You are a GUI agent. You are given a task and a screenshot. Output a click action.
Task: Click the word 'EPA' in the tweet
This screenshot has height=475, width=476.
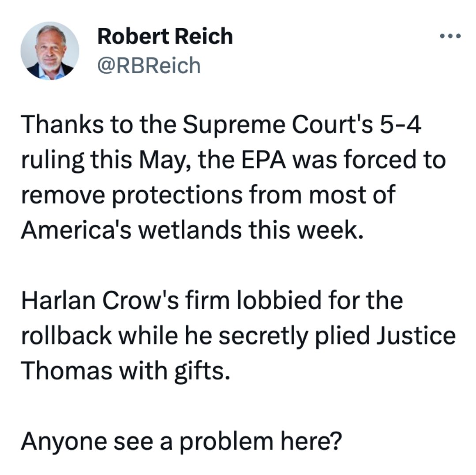pos(263,160)
